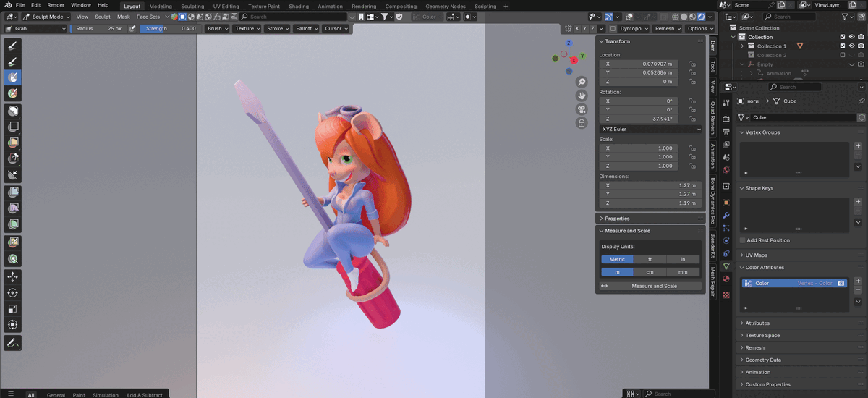Click the plus button beside Vertex Groups list
The width and height of the screenshot is (868, 398).
[x=858, y=146]
